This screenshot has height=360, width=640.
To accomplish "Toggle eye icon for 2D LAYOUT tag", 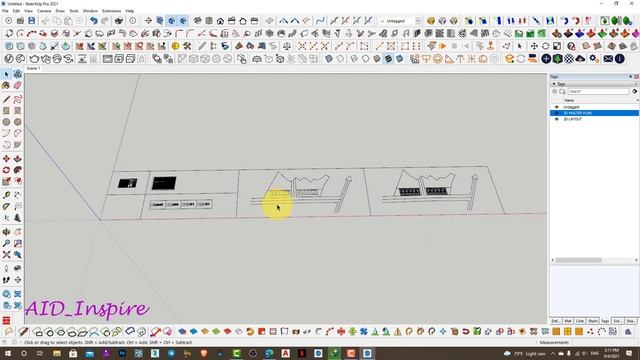I will click(556, 119).
